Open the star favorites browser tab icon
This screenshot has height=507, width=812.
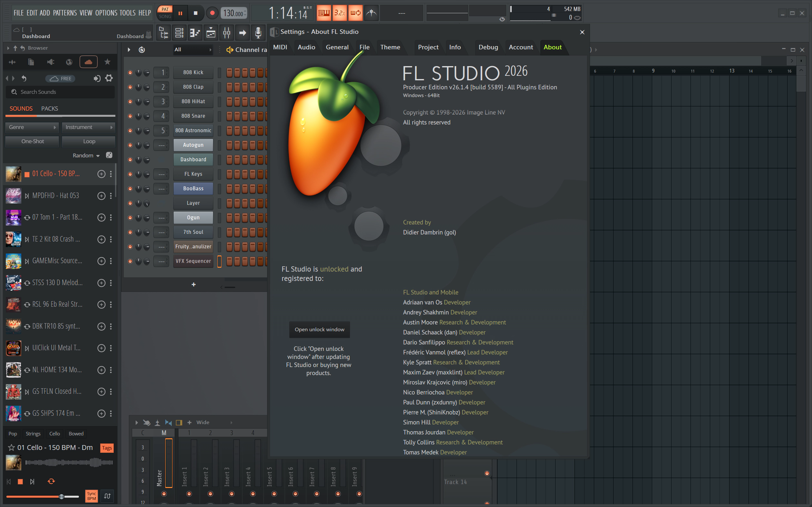108,62
